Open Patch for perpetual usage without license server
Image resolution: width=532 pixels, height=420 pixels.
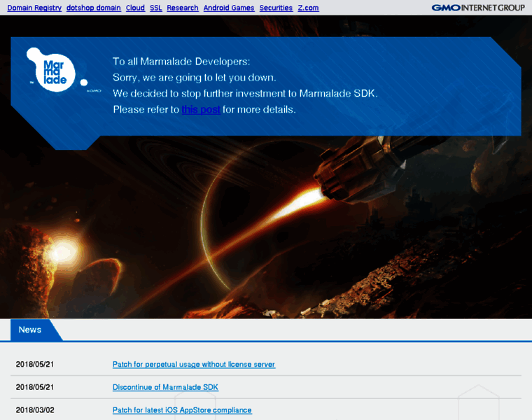tap(194, 365)
